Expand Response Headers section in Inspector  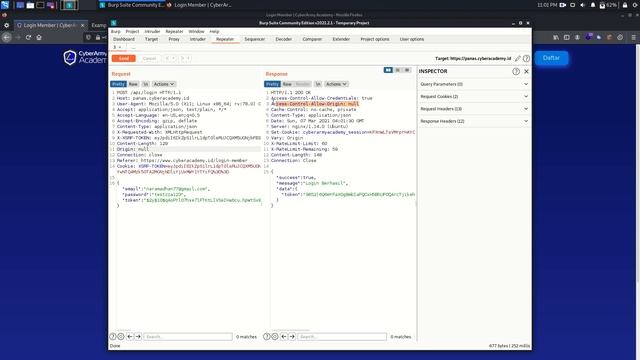[x=474, y=121]
